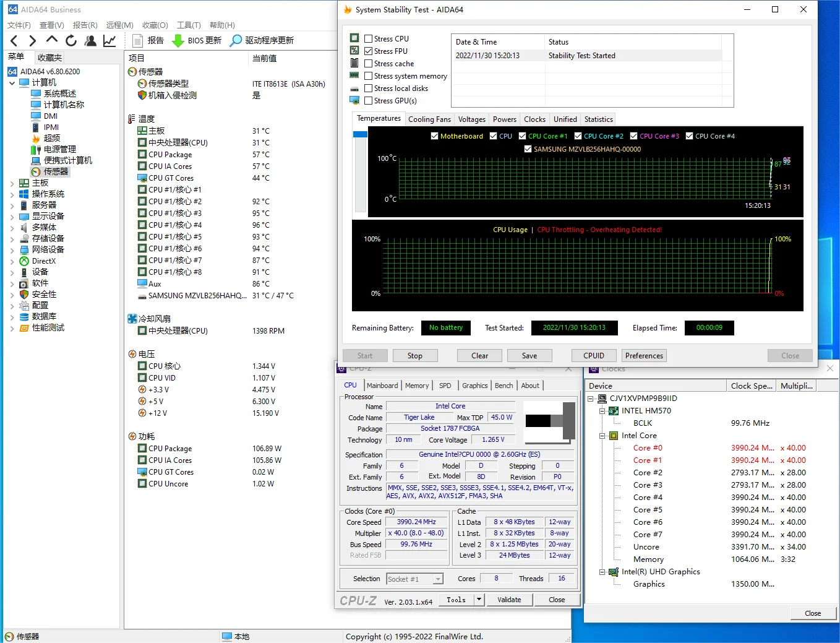Open 文件(F) menu
The width and height of the screenshot is (840, 643).
click(19, 25)
